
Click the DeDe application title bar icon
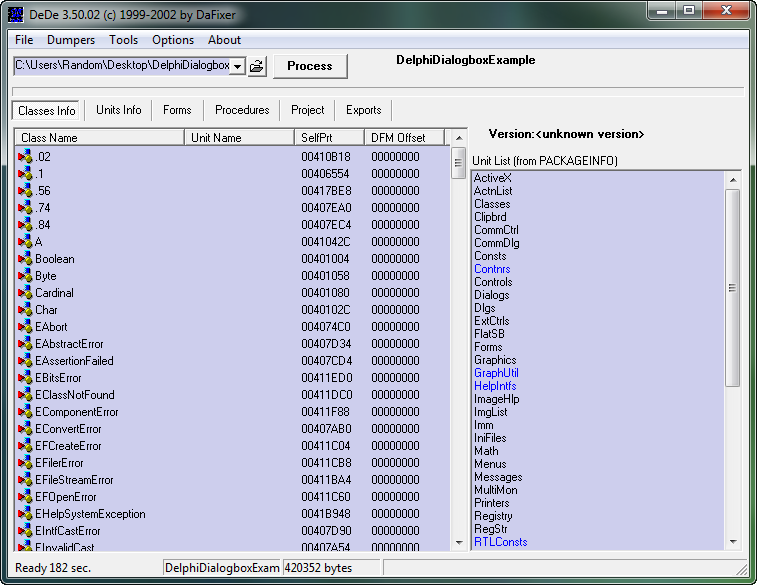[x=15, y=14]
